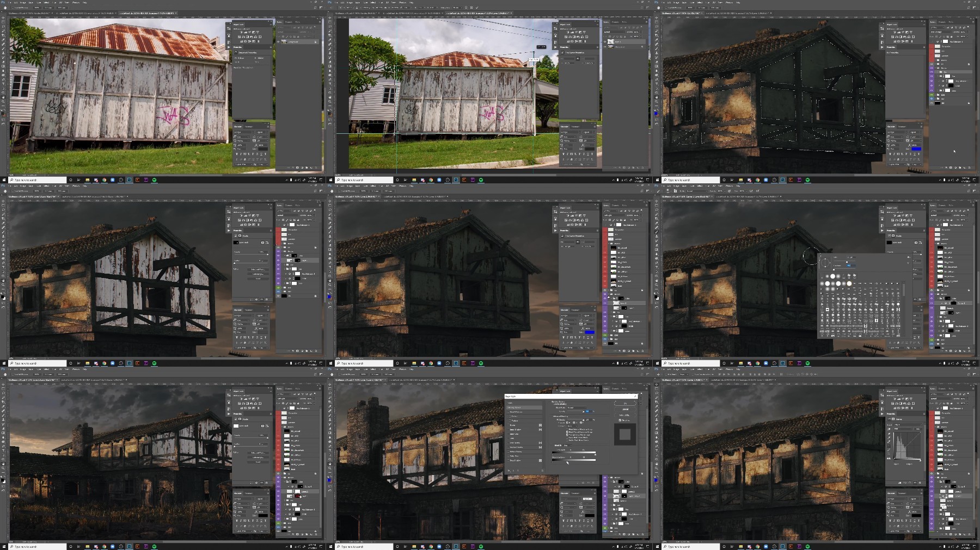Open Help menu in brush picker window
Screen dimensions: 980x550
click(x=738, y=186)
